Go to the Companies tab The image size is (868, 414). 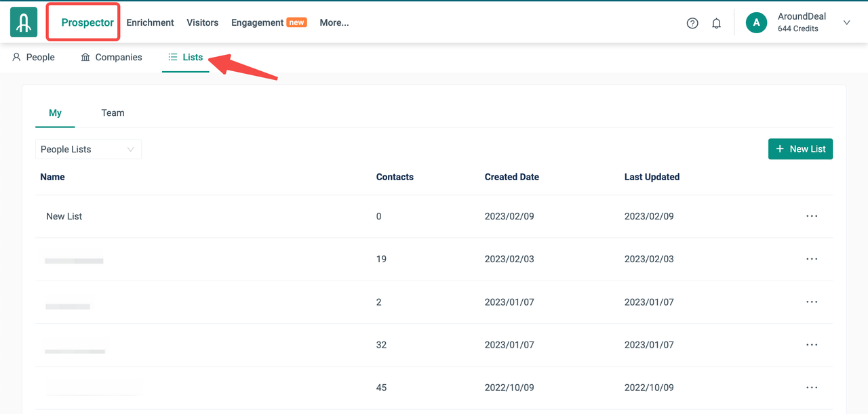point(111,58)
